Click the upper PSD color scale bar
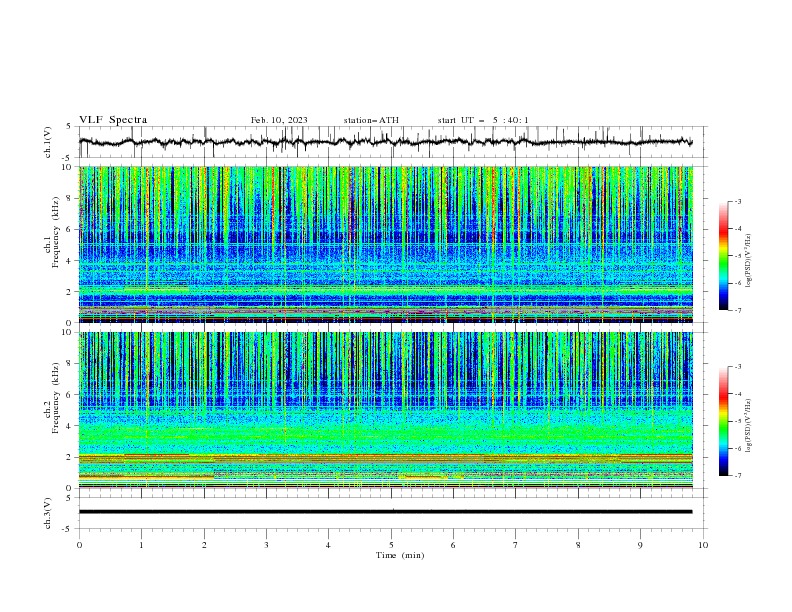The image size is (792, 612). click(723, 256)
